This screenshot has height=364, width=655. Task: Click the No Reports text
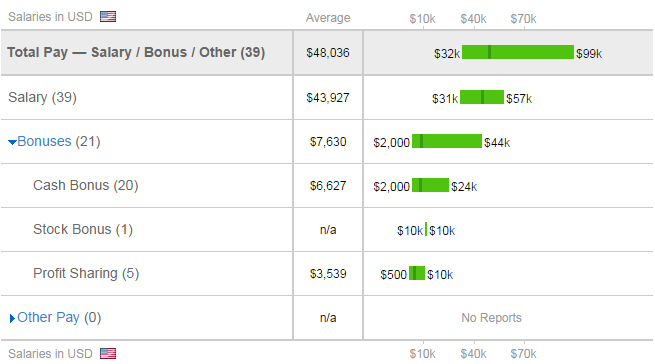[x=491, y=318]
